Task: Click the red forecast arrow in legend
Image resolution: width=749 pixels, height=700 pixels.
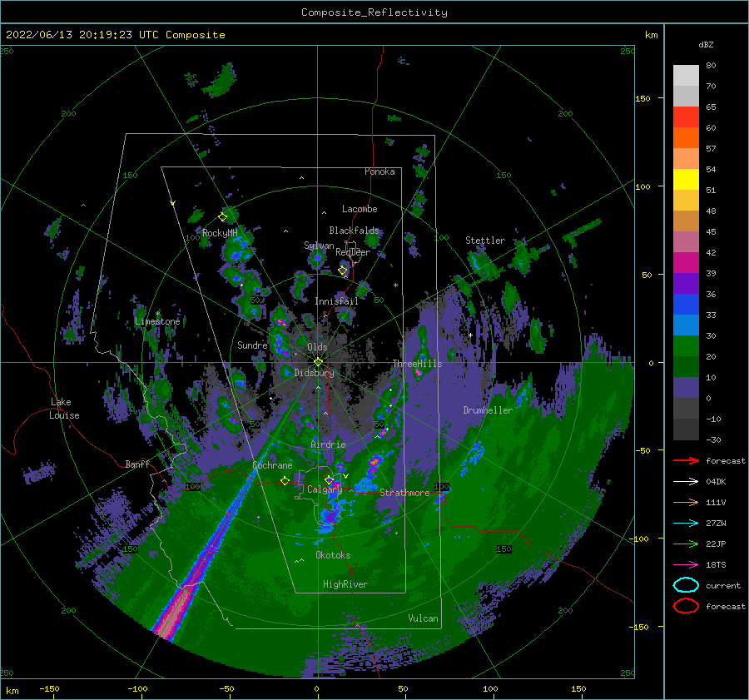Action: pos(686,460)
